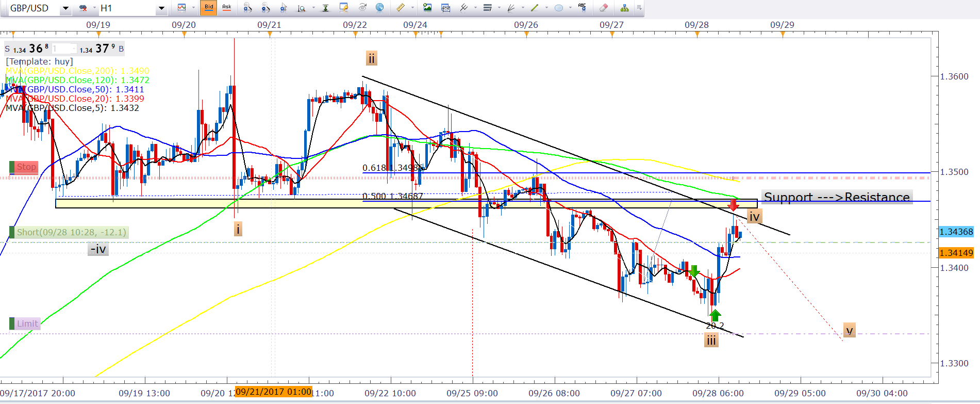Click the Support --->Resistance text annotation
Viewport: 980px width, 404px height.
click(836, 197)
